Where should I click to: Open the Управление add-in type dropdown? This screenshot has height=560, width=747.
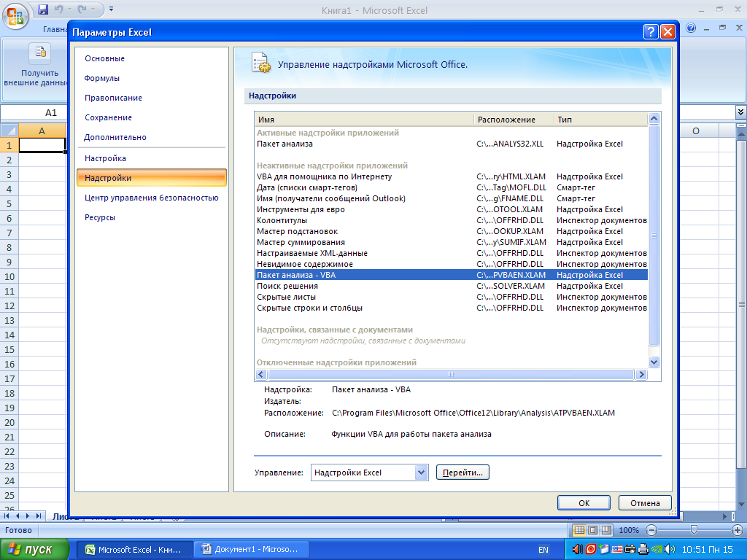(421, 472)
